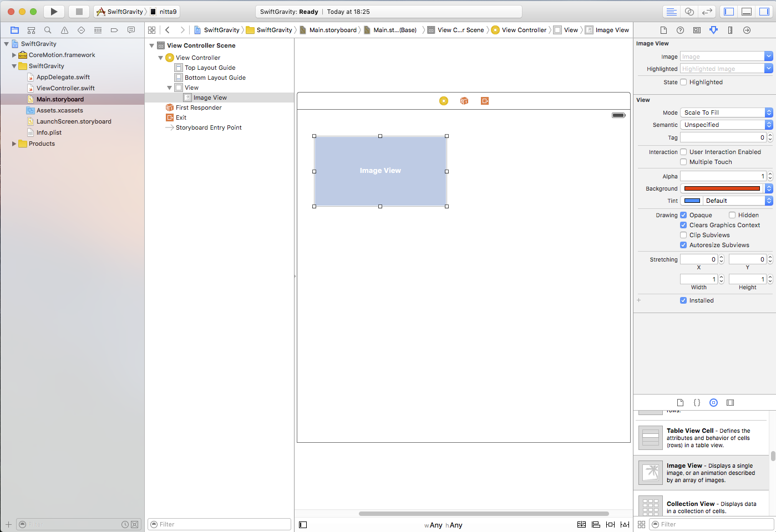Expand the Products folder
776x532 pixels.
(x=14, y=144)
